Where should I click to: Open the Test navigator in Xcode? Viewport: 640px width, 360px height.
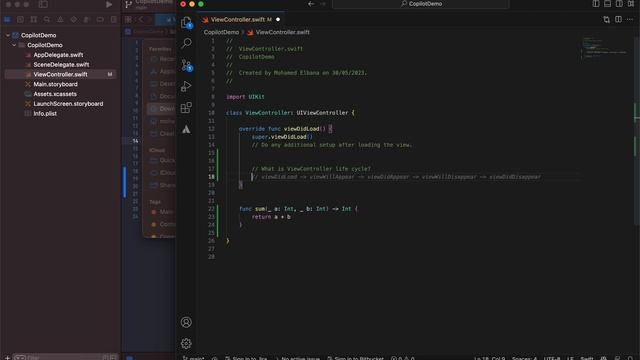73,19
